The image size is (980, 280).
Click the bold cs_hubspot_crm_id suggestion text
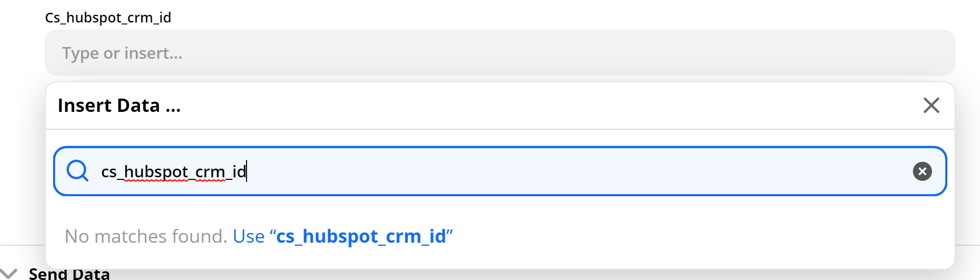click(361, 236)
